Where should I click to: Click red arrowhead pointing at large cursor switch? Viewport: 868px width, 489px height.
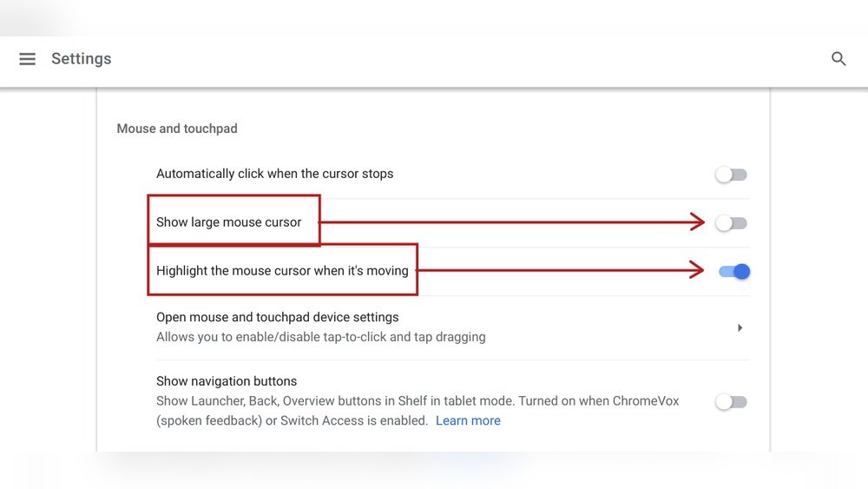[x=697, y=222]
